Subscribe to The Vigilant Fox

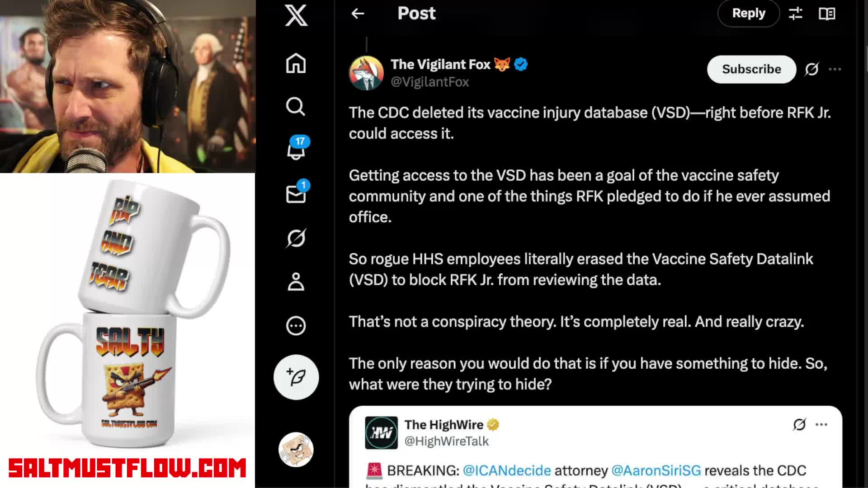[x=751, y=69]
